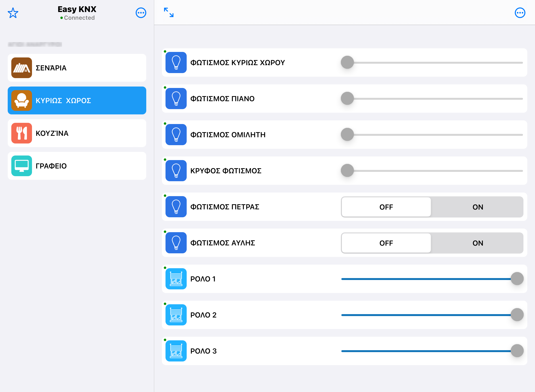Open the top-right more options menu
Screen dimensions: 535x392
tap(520, 13)
